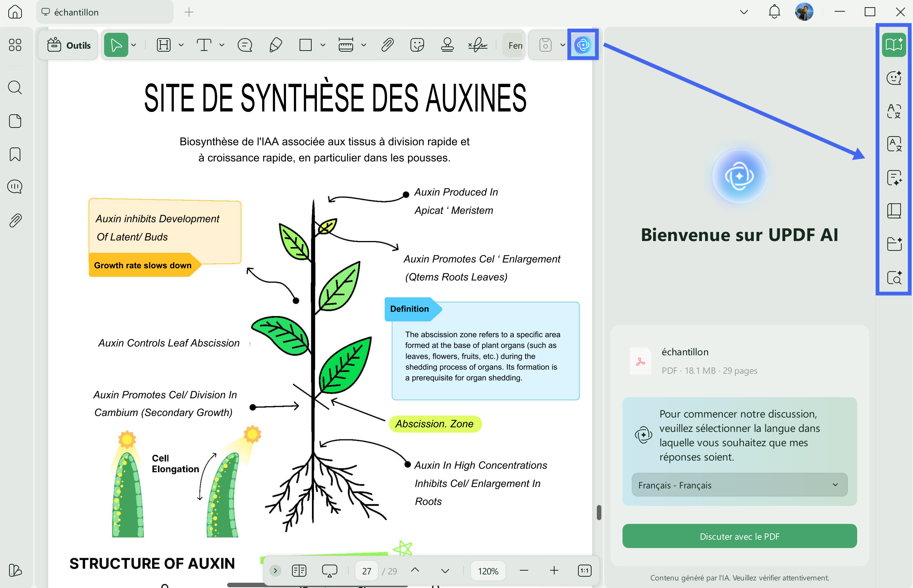Expand the selection tool dropdown arrow
The height and width of the screenshot is (588, 913).
tap(134, 45)
